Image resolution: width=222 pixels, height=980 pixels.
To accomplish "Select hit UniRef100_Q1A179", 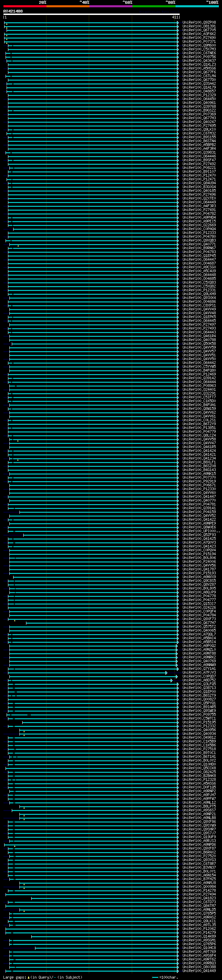I will coord(199,88).
